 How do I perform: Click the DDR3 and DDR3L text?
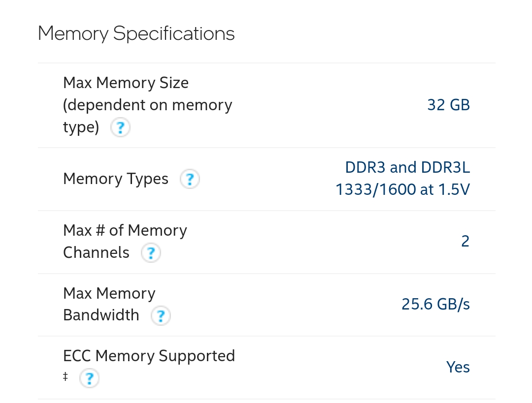pyautogui.click(x=407, y=168)
